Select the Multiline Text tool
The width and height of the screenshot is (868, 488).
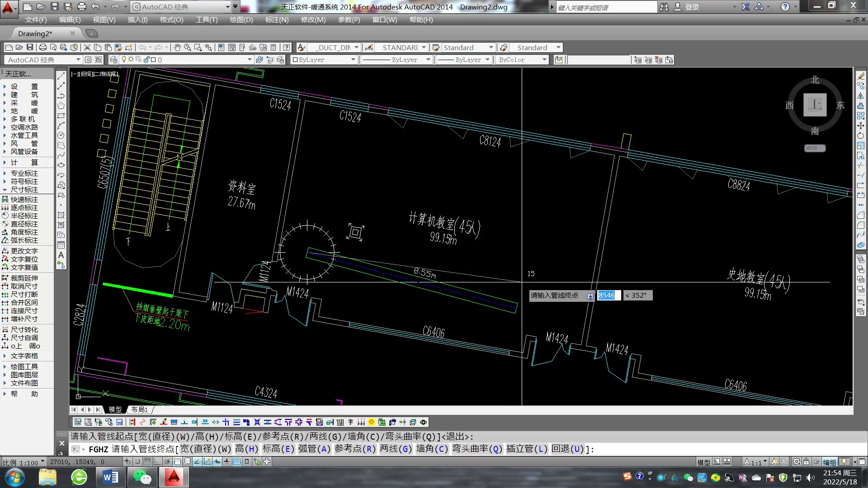tap(61, 255)
